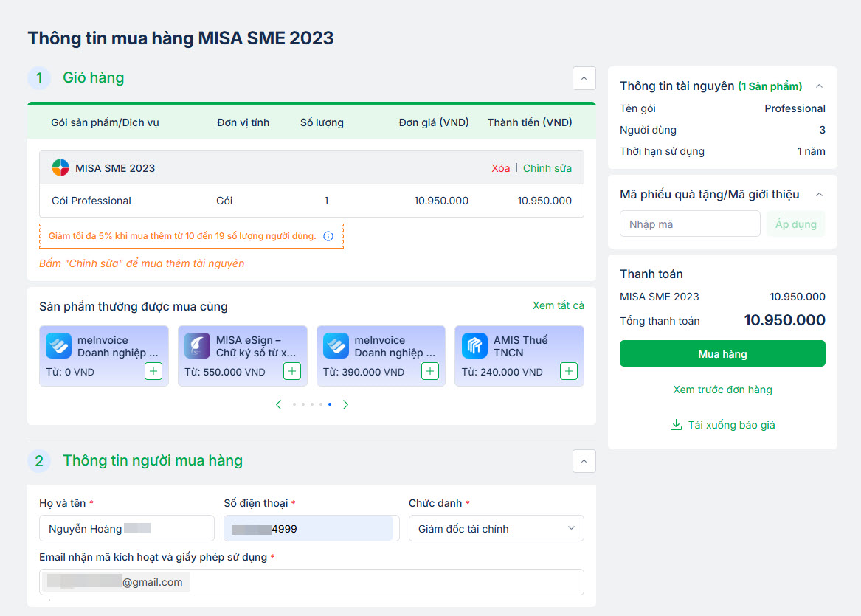Click info icon on discount notice
The width and height of the screenshot is (861, 616).
click(x=328, y=236)
